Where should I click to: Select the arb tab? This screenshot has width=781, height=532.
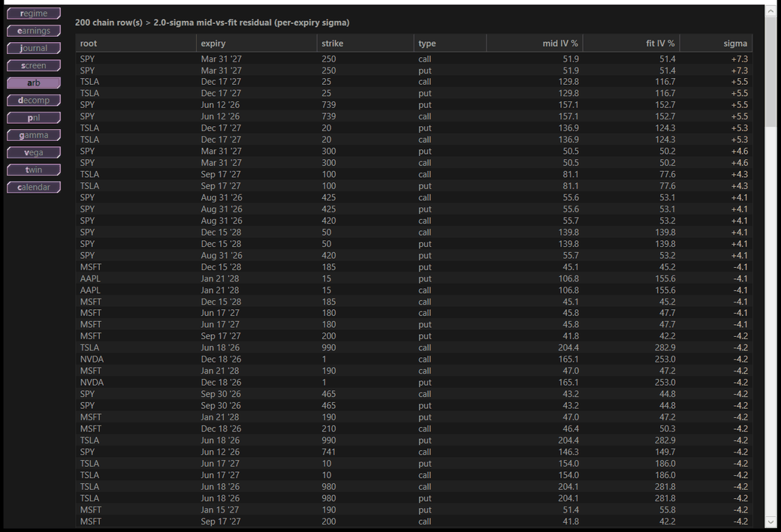34,83
